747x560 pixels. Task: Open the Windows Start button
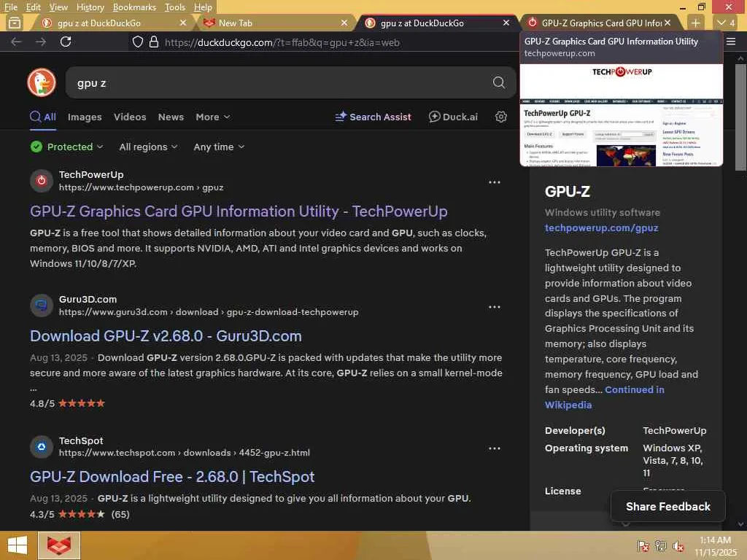(x=18, y=545)
